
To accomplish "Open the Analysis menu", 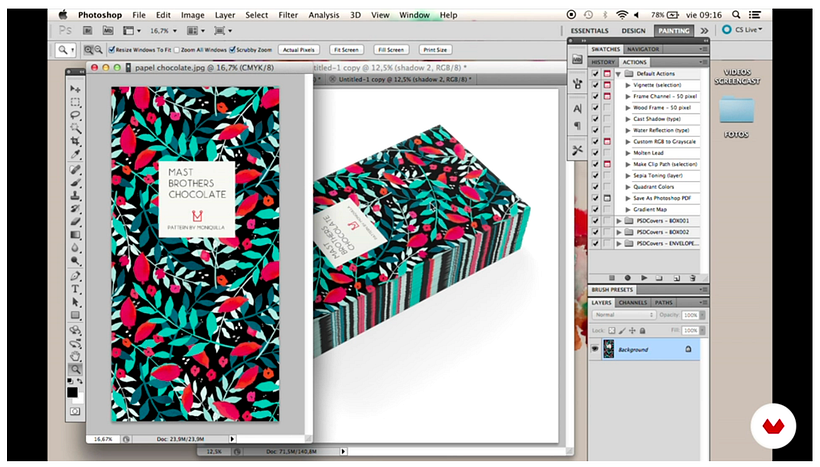I will [324, 15].
